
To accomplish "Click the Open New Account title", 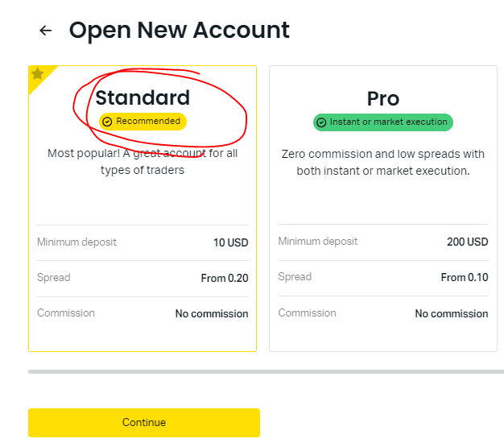I will 179,31.
